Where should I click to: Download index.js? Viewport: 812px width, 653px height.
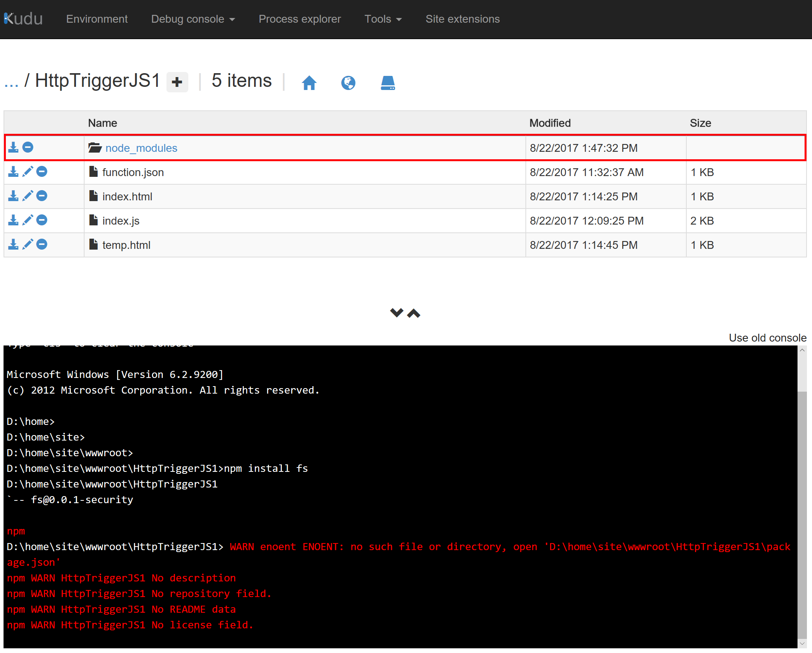(13, 220)
